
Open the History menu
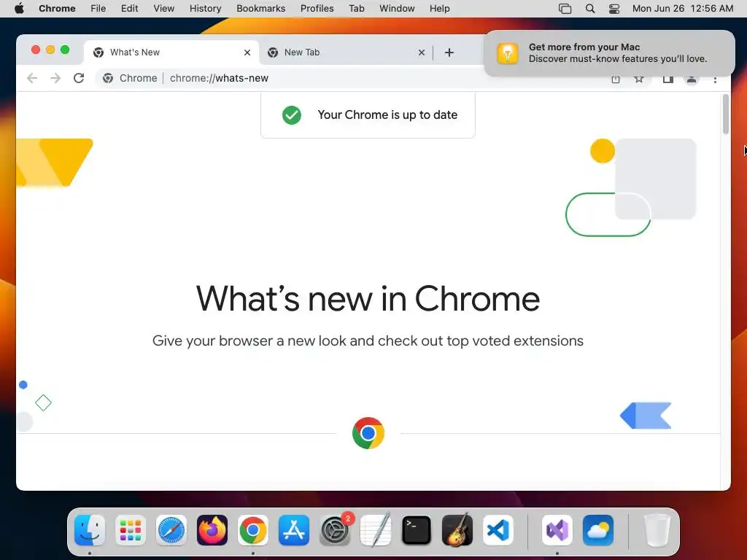tap(205, 9)
